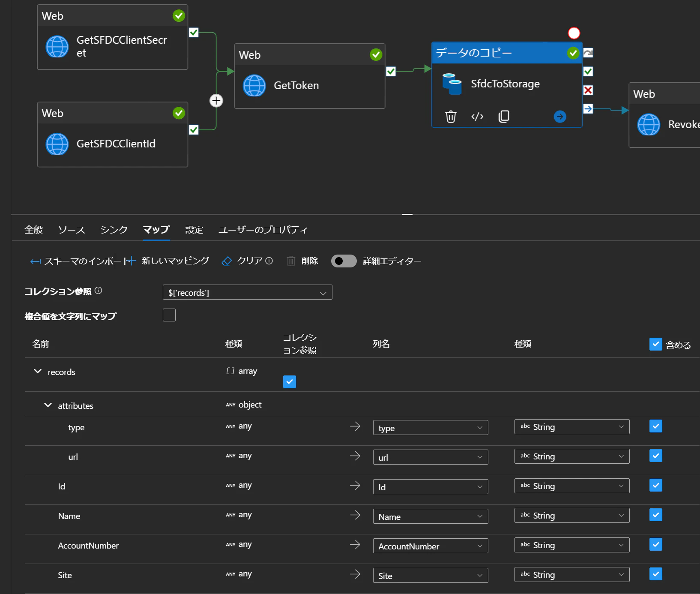
Task: Click the skipped output handle on SfdcToStorage
Action: [588, 53]
